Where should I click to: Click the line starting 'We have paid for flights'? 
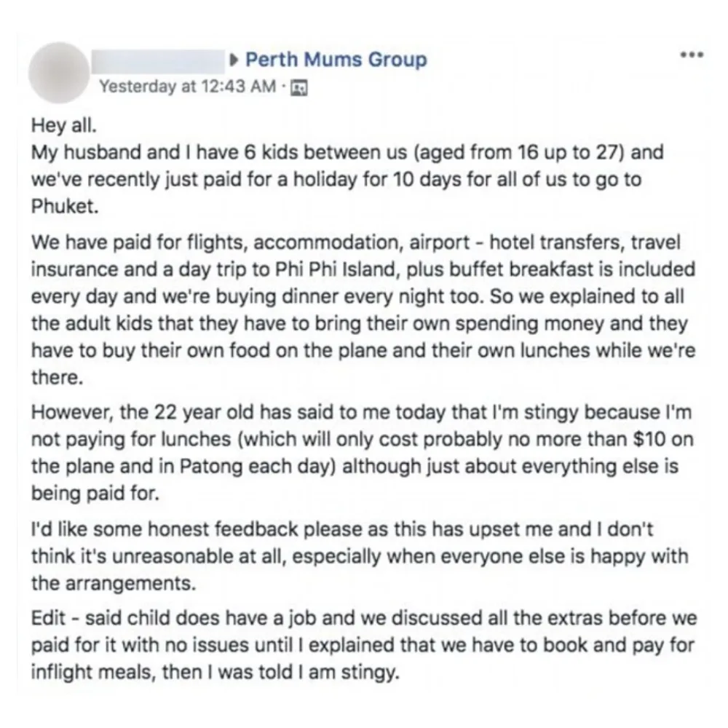pyautogui.click(x=356, y=242)
